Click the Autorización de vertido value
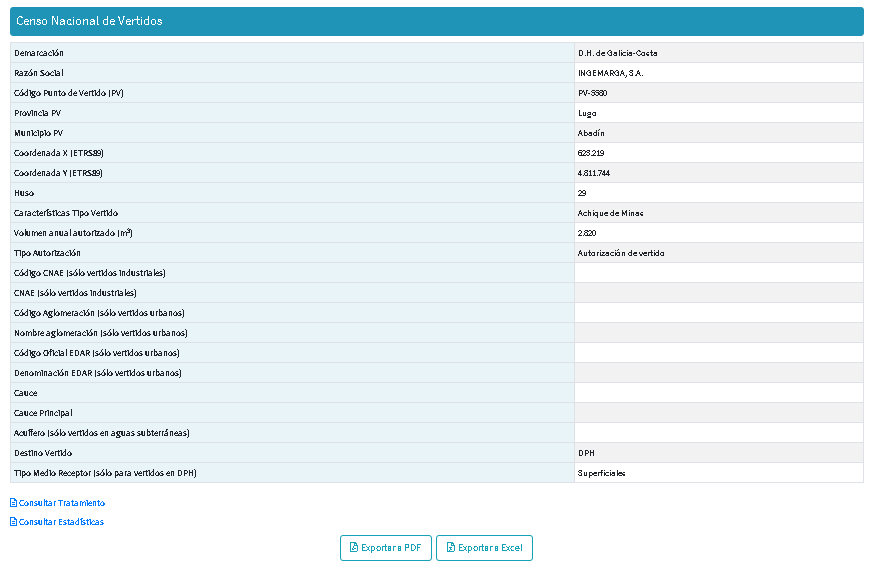Image resolution: width=876 pixels, height=568 pixels. (620, 253)
